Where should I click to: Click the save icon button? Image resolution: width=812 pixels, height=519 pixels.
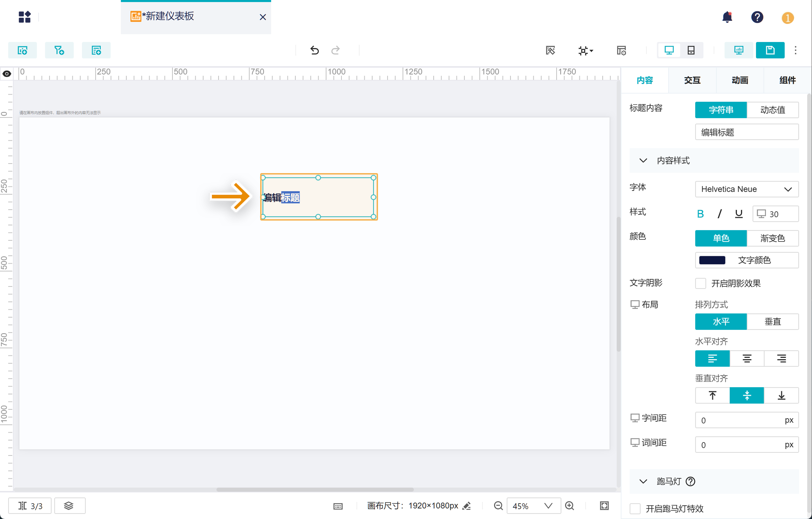point(770,51)
